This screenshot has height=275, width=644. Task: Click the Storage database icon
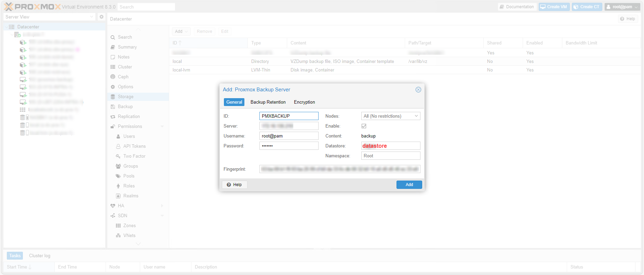[x=113, y=97]
